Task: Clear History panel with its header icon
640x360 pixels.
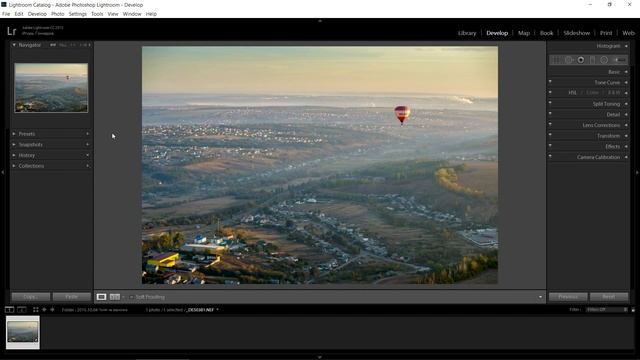Action: click(87, 155)
